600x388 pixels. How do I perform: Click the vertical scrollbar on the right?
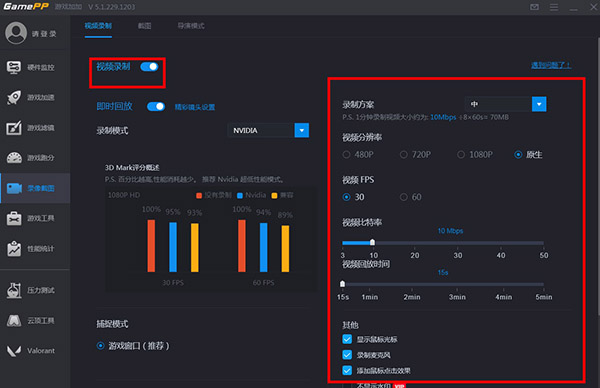pos(598,176)
